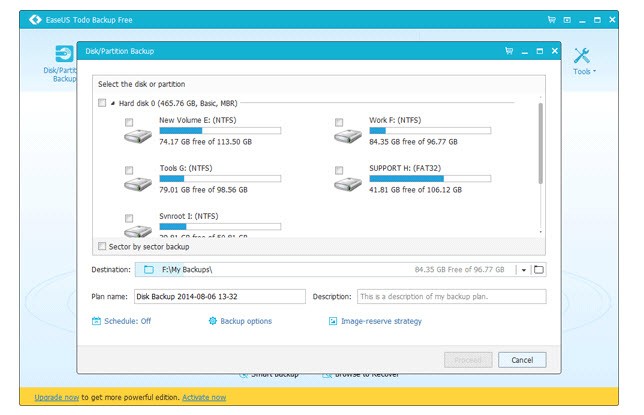Open the Image-reserve strategy link

click(x=381, y=321)
